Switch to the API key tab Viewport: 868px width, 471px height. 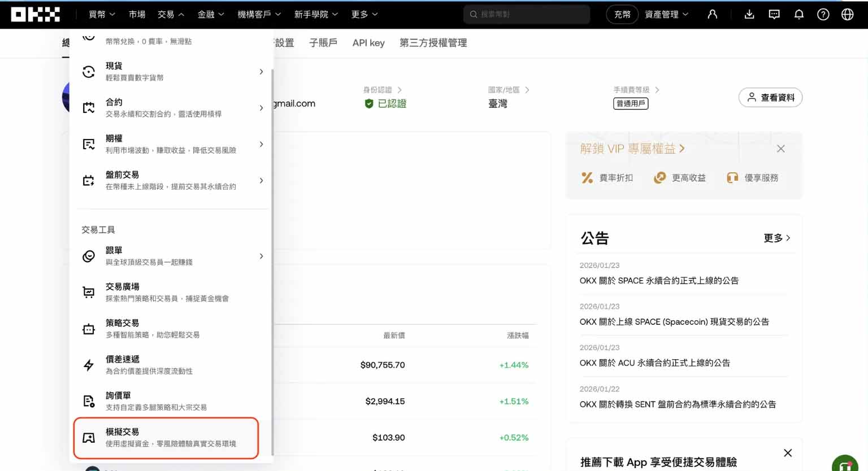[368, 42]
